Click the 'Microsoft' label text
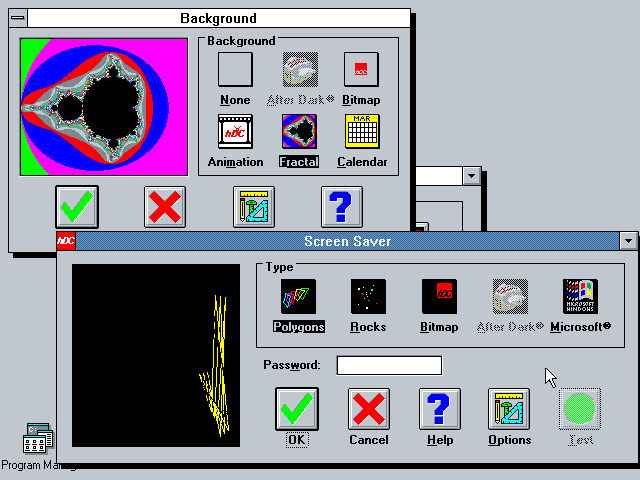The width and height of the screenshot is (640, 480). (580, 327)
